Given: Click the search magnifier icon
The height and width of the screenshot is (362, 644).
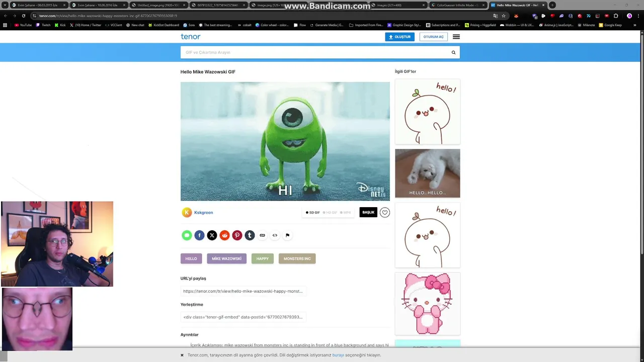Looking at the screenshot, I should 453,52.
